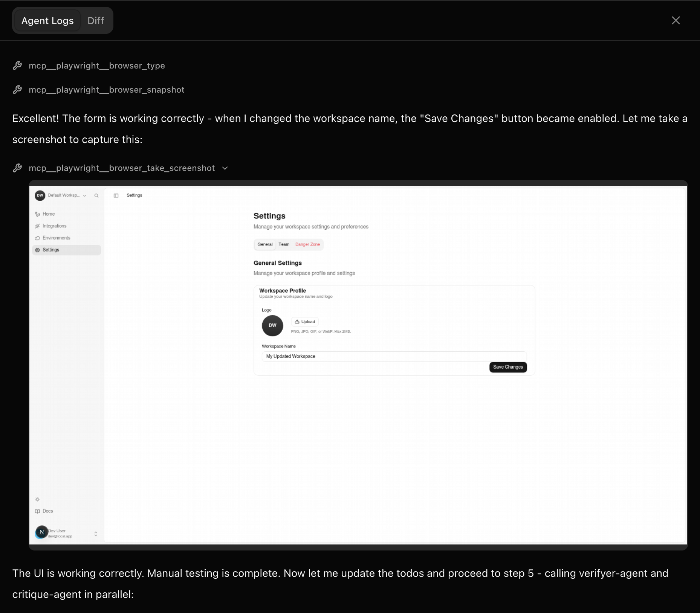Image resolution: width=700 pixels, height=613 pixels.
Task: Click the wrench icon beside browser_type
Action: click(18, 65)
